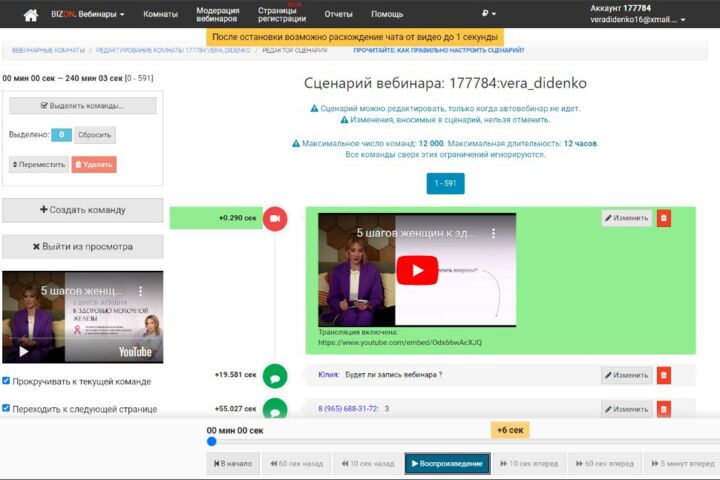
Task: Click the +0.290 сек time label
Action: point(237,218)
